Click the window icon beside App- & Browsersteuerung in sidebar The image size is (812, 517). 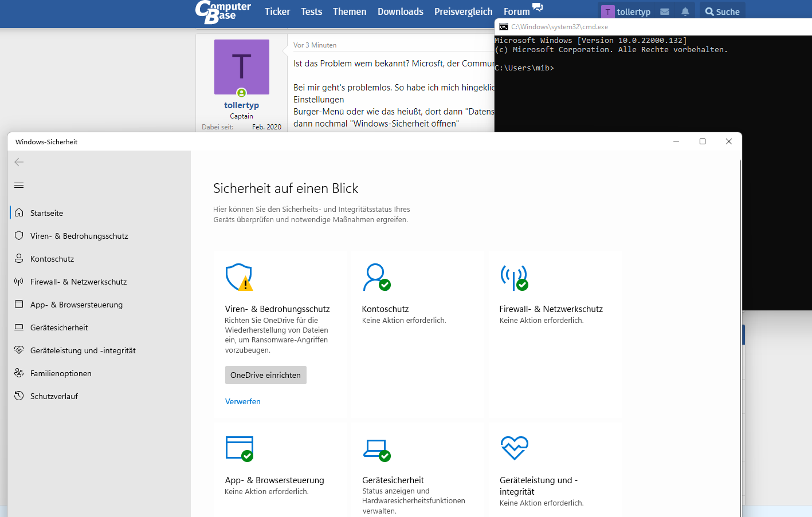[x=19, y=304]
